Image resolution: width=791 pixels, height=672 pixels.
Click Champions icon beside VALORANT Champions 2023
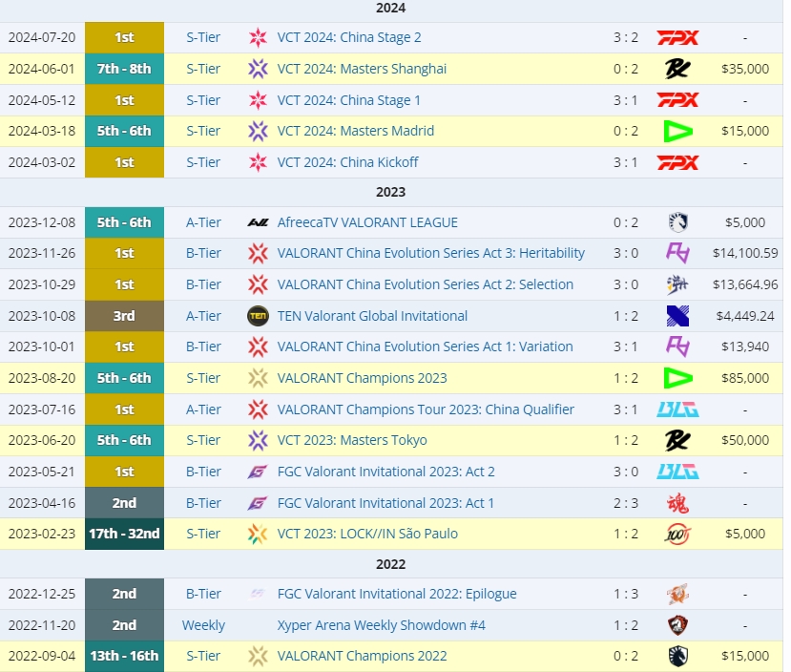coord(258,378)
